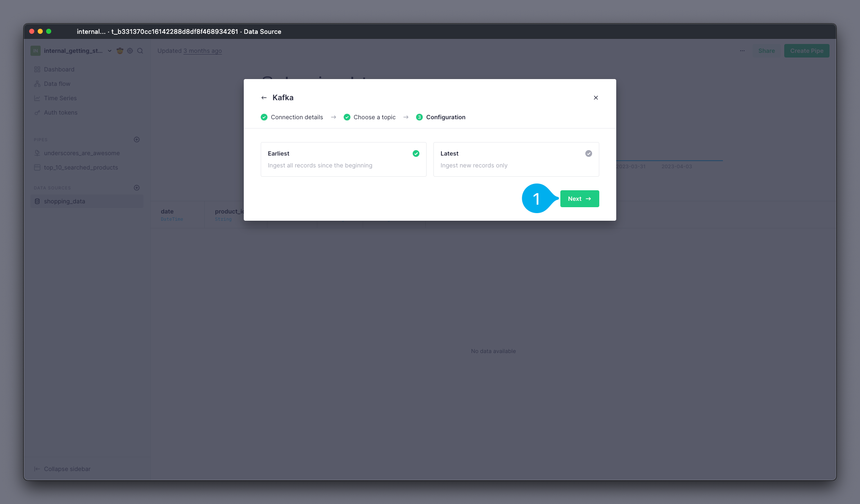Viewport: 860px width, 504px height.
Task: Click the step 3 number badge
Action: [x=419, y=117]
